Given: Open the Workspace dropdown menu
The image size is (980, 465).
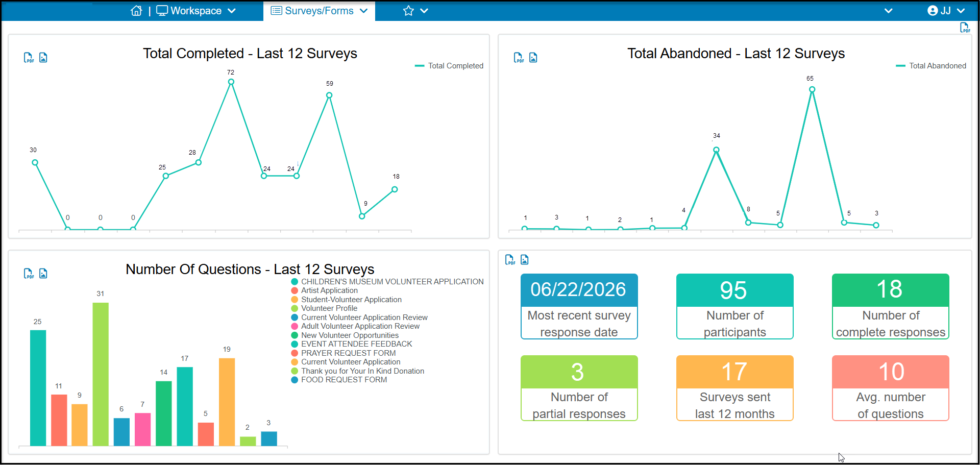Looking at the screenshot, I should [197, 11].
